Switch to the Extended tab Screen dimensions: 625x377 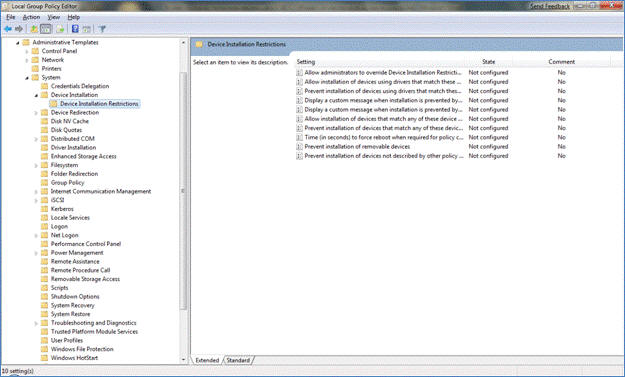click(207, 360)
